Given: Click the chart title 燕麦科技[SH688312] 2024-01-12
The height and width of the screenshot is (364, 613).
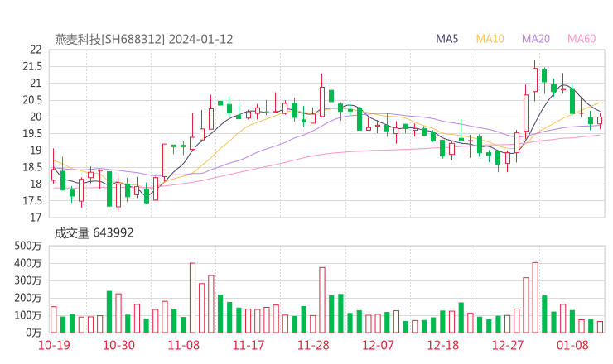Looking at the screenshot, I should tap(143, 40).
